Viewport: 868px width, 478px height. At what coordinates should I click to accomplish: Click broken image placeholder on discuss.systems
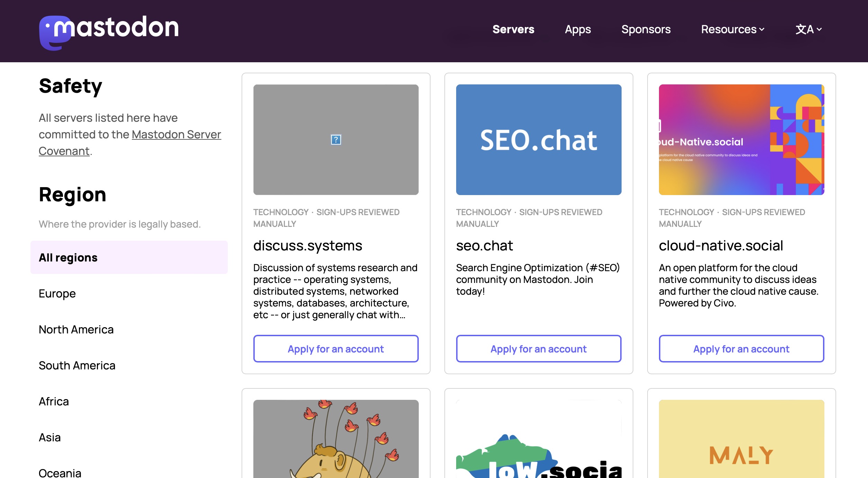336,140
